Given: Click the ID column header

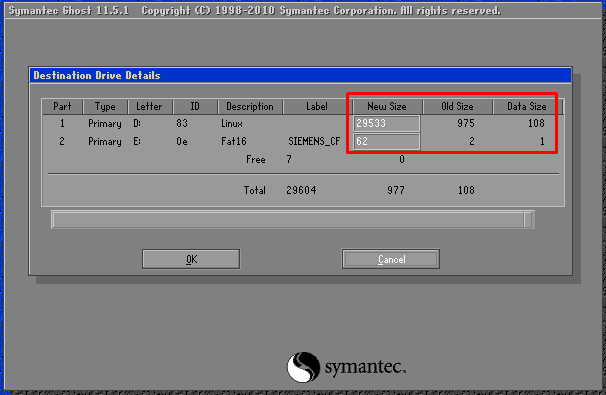Looking at the screenshot, I should [195, 107].
